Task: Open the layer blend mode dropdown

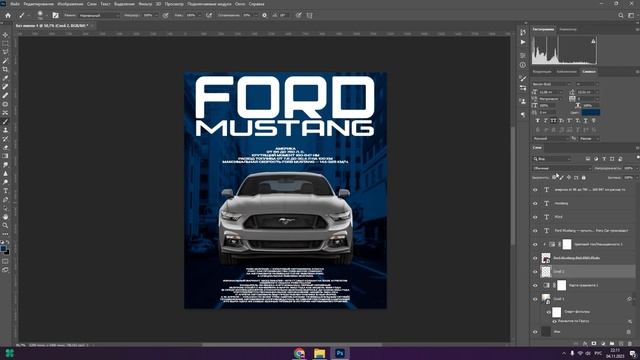Action: click(x=562, y=168)
